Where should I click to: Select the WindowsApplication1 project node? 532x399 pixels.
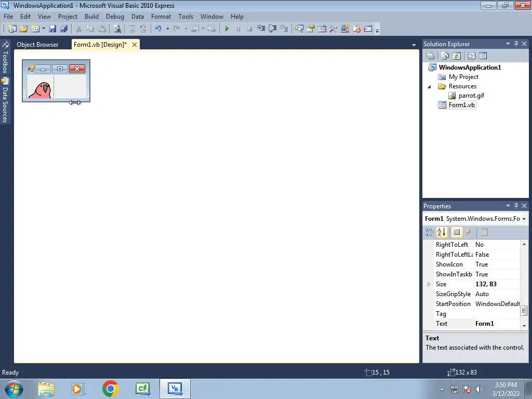click(470, 67)
